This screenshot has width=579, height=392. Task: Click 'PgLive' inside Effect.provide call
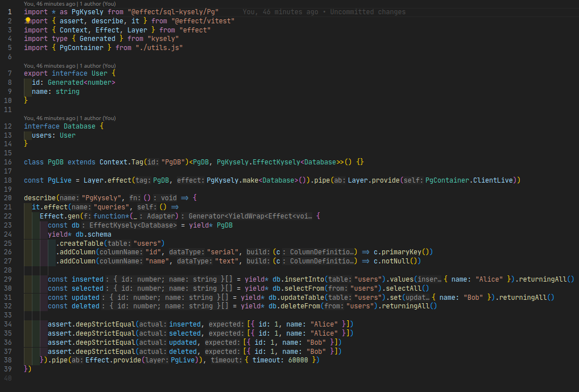(183, 360)
